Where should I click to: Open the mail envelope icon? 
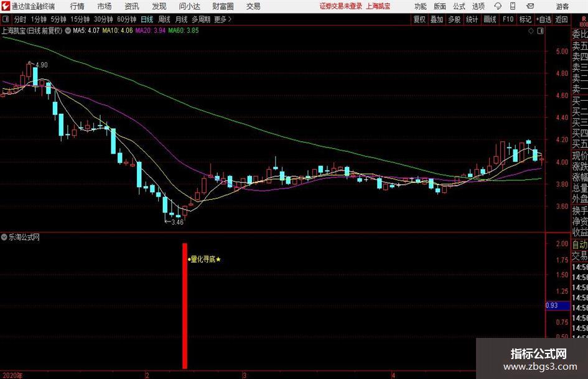(x=530, y=6)
